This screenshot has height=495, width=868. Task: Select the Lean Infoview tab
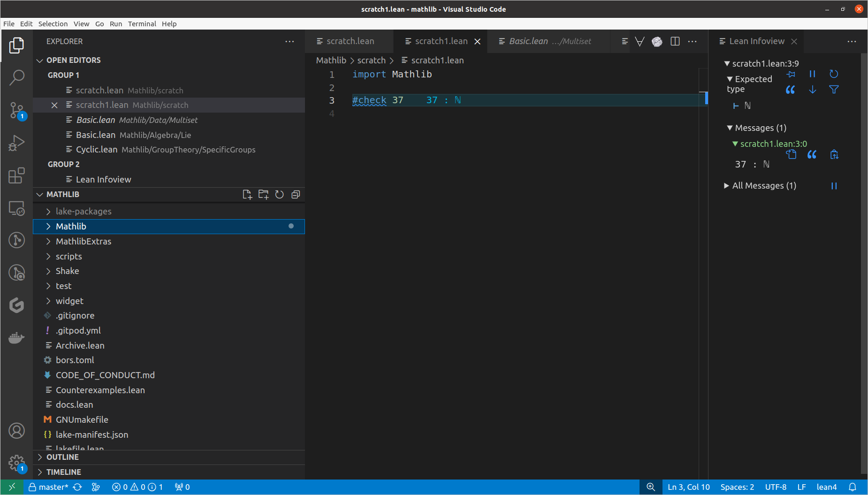(756, 41)
